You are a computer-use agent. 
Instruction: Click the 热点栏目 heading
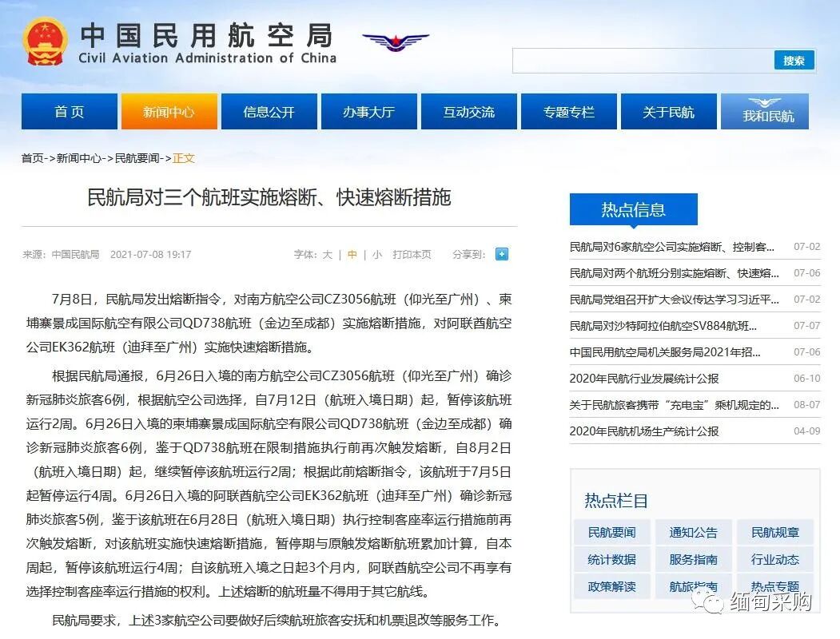point(616,500)
